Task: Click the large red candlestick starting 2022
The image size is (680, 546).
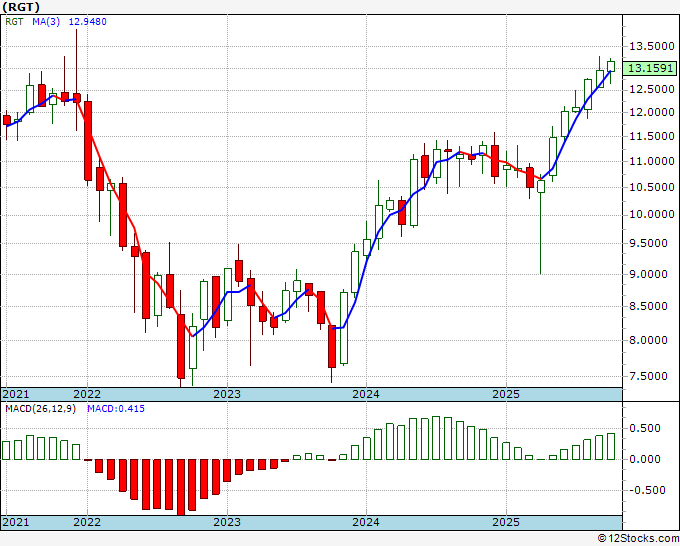Action: coord(88,141)
